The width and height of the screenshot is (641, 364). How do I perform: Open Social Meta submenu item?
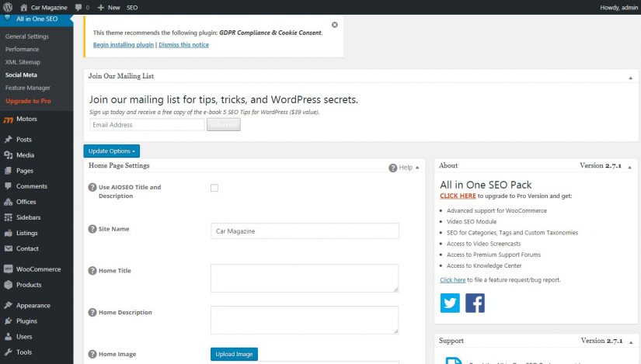[x=21, y=75]
